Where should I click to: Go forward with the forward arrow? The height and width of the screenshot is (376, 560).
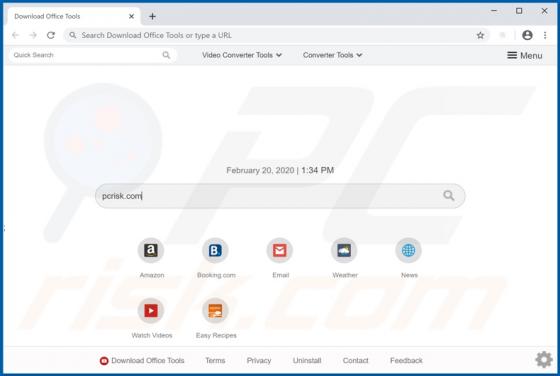tap(33, 35)
